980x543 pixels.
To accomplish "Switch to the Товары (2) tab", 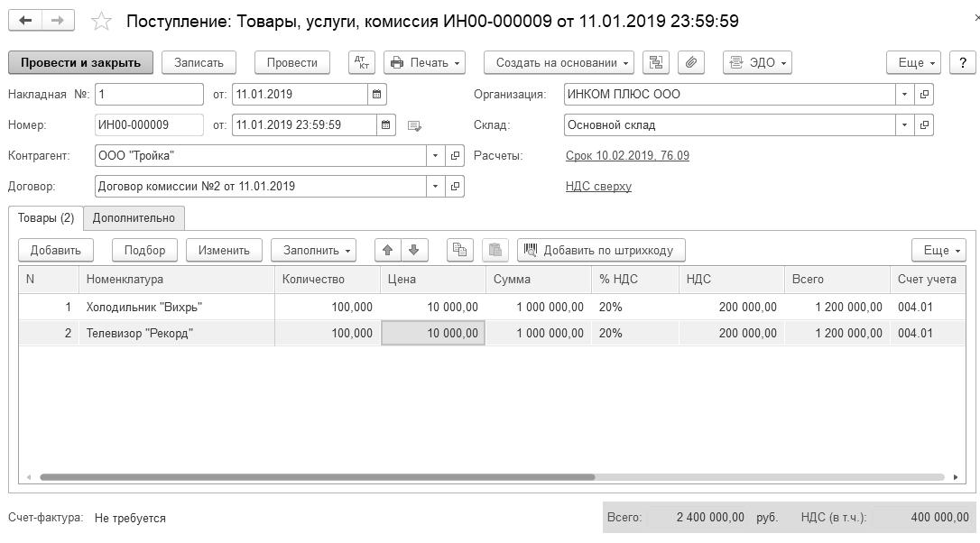I will [46, 218].
